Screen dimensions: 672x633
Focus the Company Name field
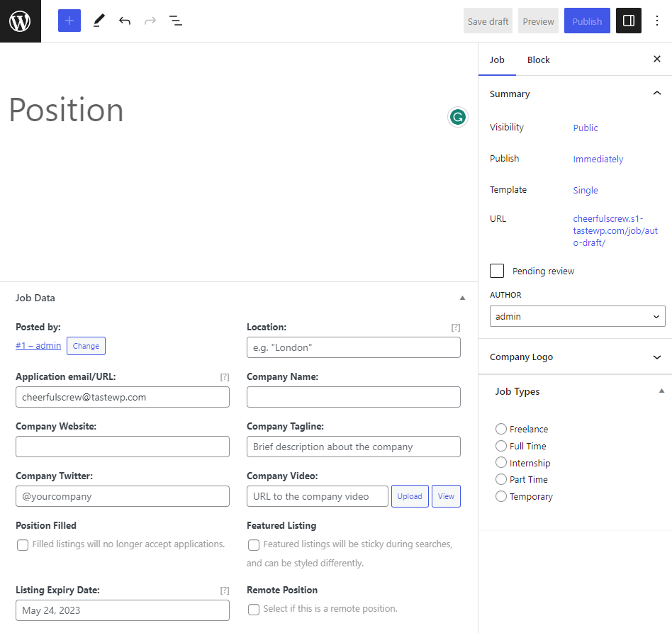coord(354,397)
